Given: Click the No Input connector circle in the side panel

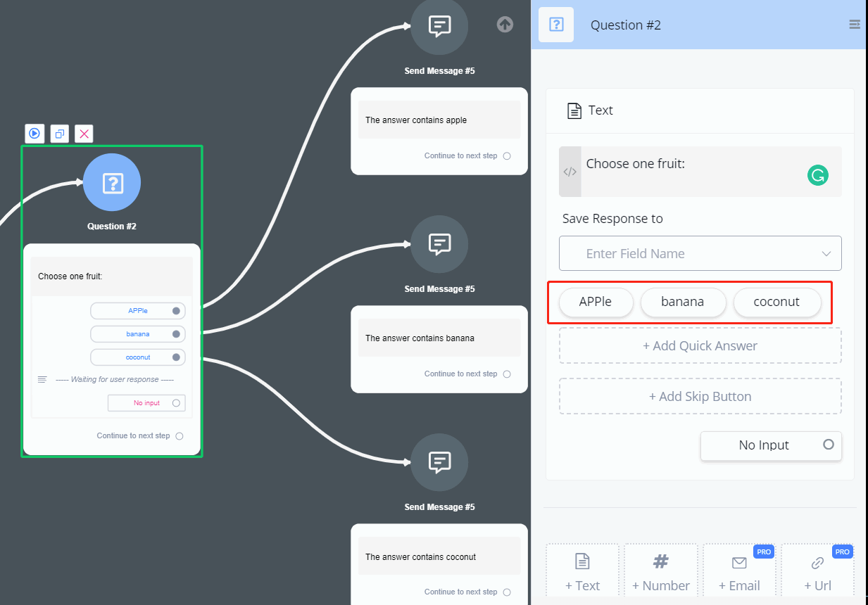Looking at the screenshot, I should [x=829, y=445].
